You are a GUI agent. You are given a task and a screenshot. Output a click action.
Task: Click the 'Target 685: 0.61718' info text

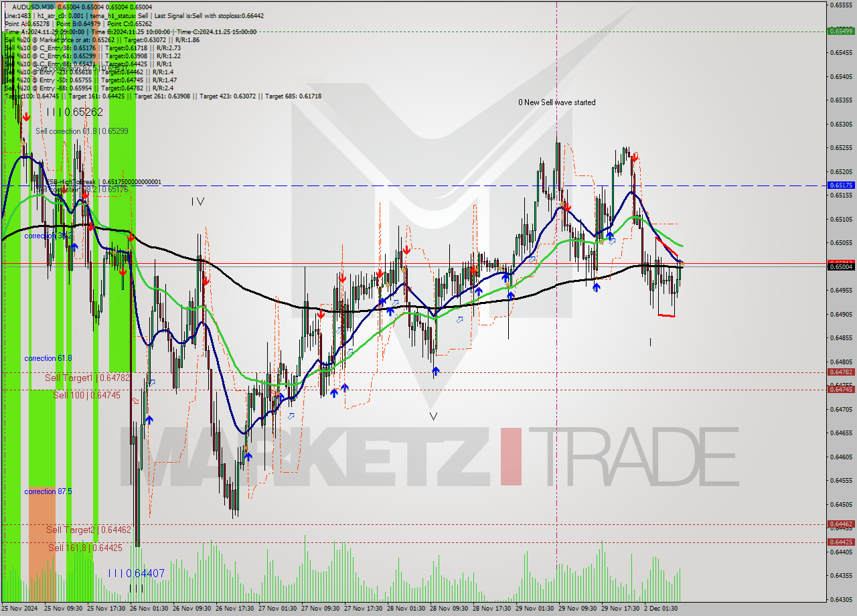[x=293, y=96]
